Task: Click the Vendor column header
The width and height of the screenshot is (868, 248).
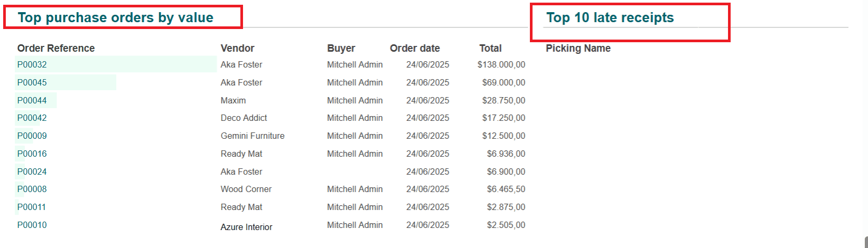Action: (x=238, y=48)
